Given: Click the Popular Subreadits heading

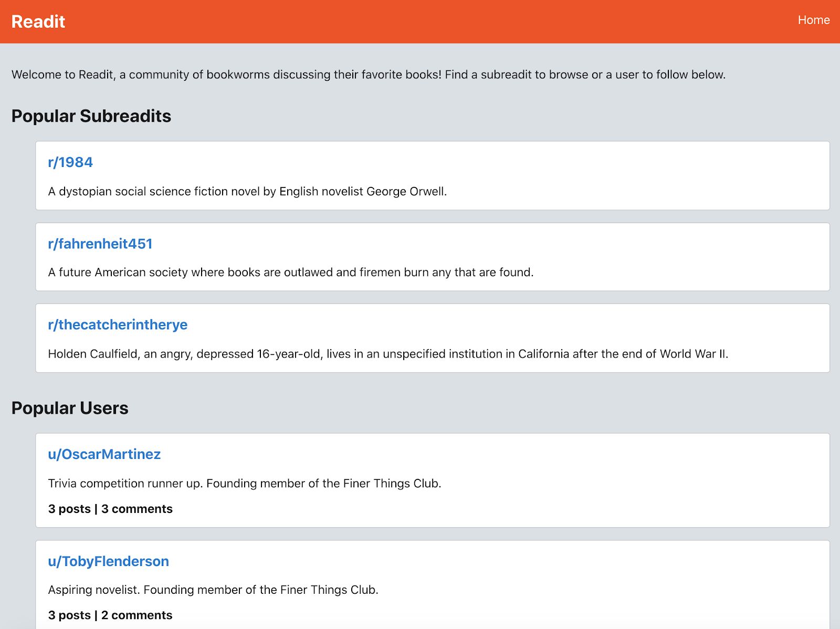Looking at the screenshot, I should (x=91, y=116).
